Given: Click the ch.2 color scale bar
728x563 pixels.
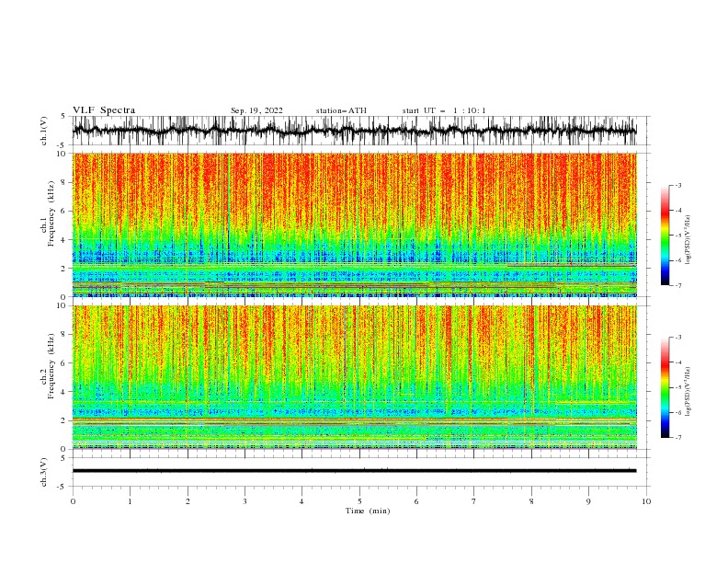Looking at the screenshot, I should tap(665, 387).
